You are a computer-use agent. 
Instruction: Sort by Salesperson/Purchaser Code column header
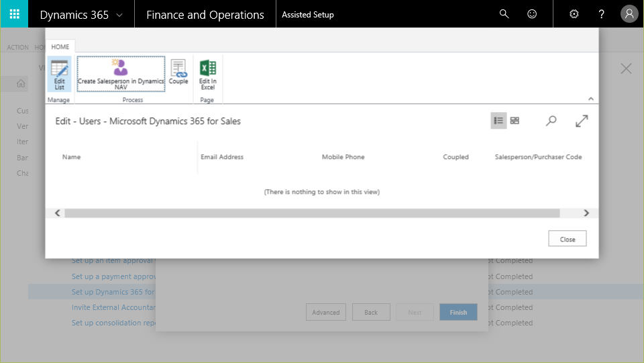coord(538,157)
